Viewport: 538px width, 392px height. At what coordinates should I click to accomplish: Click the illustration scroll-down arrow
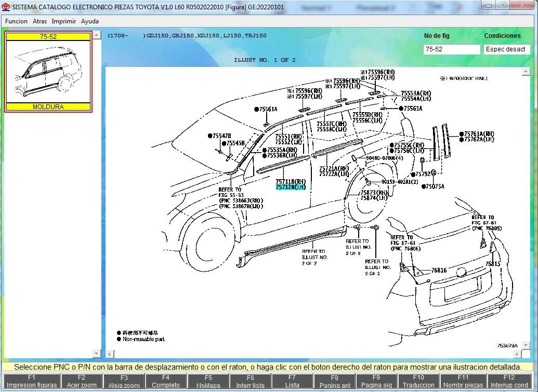tap(526, 346)
